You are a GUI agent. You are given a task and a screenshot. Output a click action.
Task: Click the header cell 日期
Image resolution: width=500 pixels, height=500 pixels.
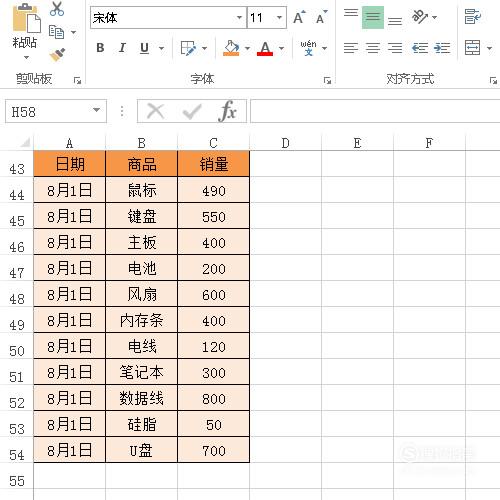coord(70,164)
